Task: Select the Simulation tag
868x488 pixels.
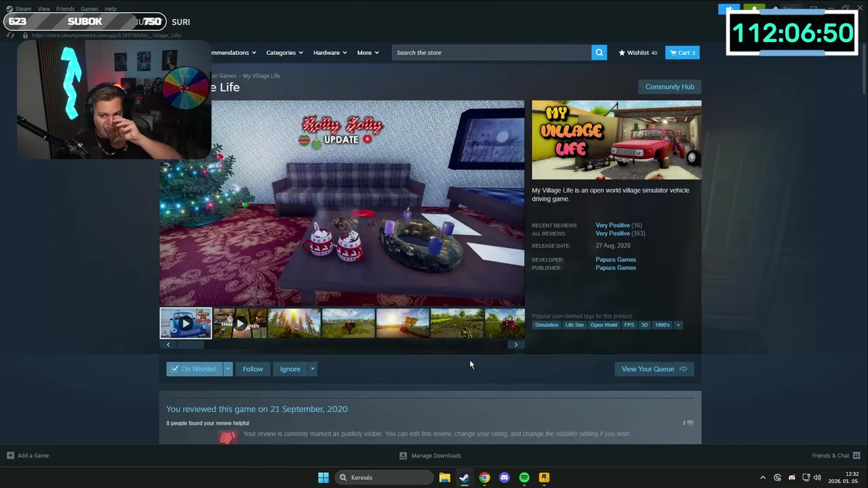Action: (x=547, y=325)
